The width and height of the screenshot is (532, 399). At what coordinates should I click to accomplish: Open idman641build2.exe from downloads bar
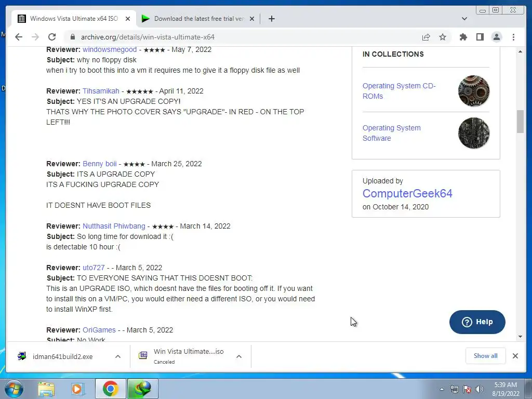click(x=62, y=356)
